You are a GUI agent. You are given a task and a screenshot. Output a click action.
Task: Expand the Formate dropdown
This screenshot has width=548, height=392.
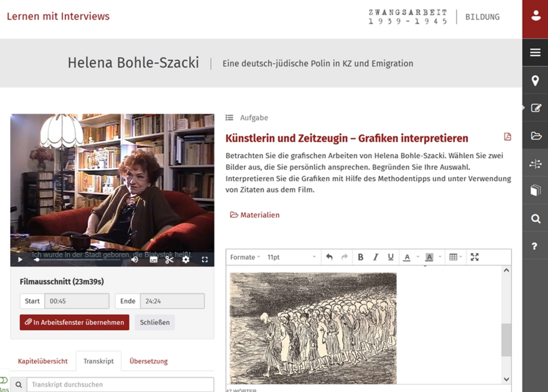245,257
